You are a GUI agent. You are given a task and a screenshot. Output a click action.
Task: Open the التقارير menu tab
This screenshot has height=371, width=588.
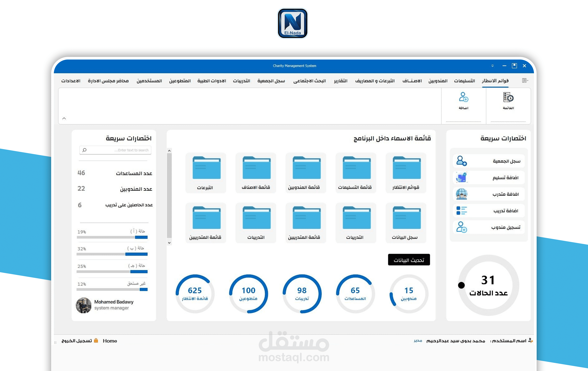click(341, 81)
